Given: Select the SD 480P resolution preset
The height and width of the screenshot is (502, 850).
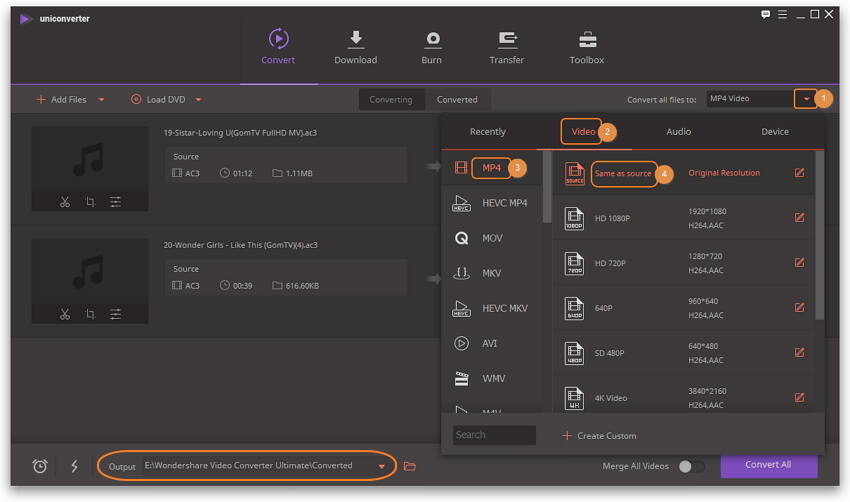Looking at the screenshot, I should tap(684, 353).
